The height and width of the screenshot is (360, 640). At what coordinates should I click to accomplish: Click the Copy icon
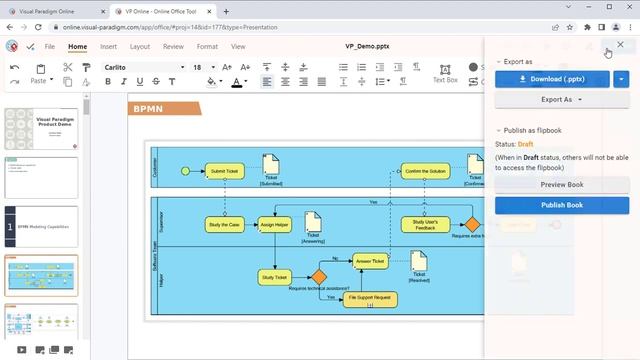(x=68, y=82)
